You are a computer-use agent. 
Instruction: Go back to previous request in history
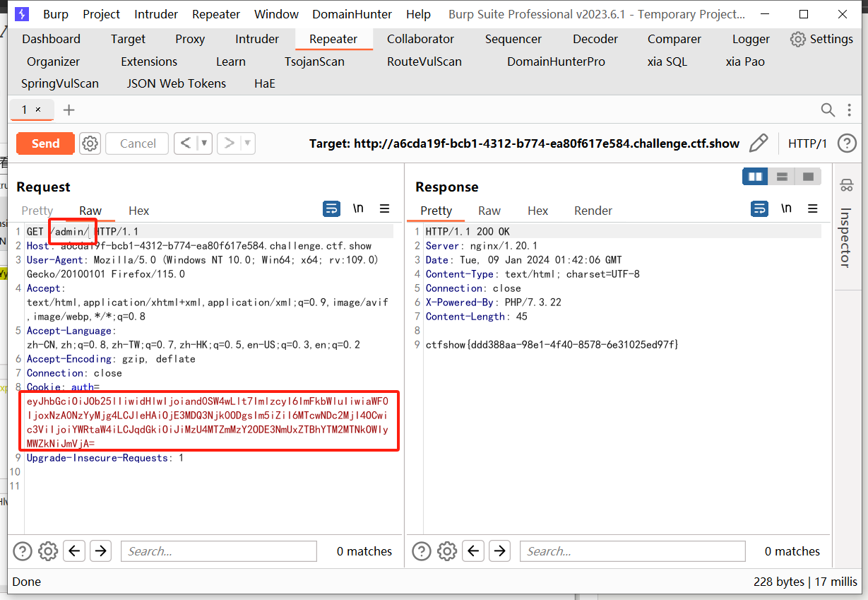pyautogui.click(x=185, y=143)
